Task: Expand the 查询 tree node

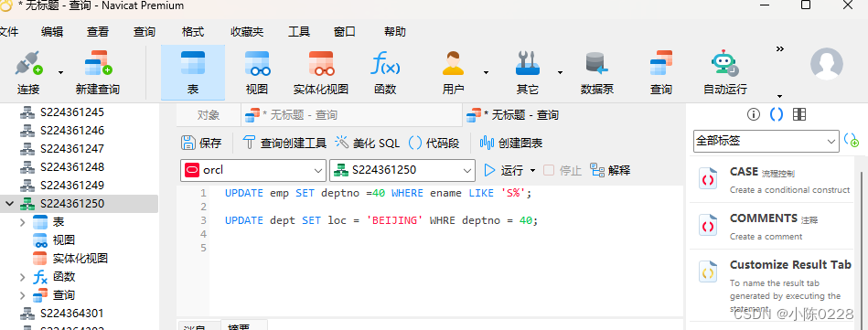Action: tap(23, 295)
